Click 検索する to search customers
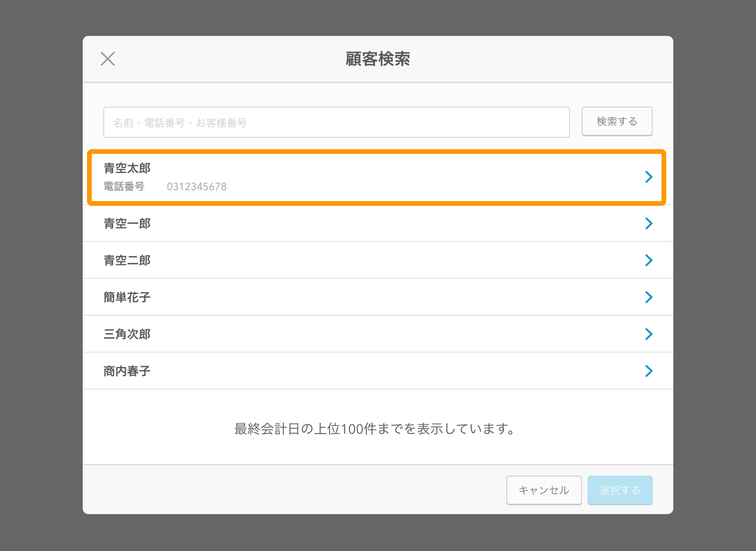 coord(616,122)
